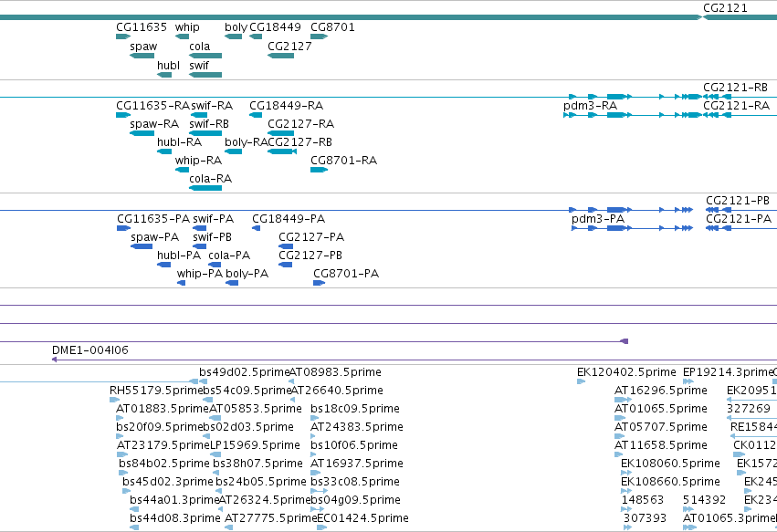
Task: Select the AT27775.5prime EST label
Action: click(x=270, y=518)
